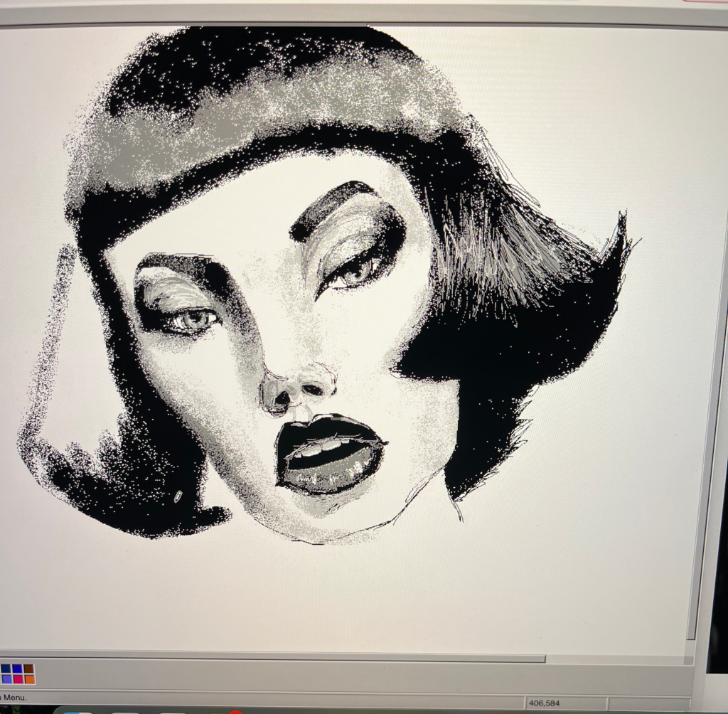Click the vertical scrollbar on right edge
Screen dimensions: 728x714
pyautogui.click(x=691, y=356)
